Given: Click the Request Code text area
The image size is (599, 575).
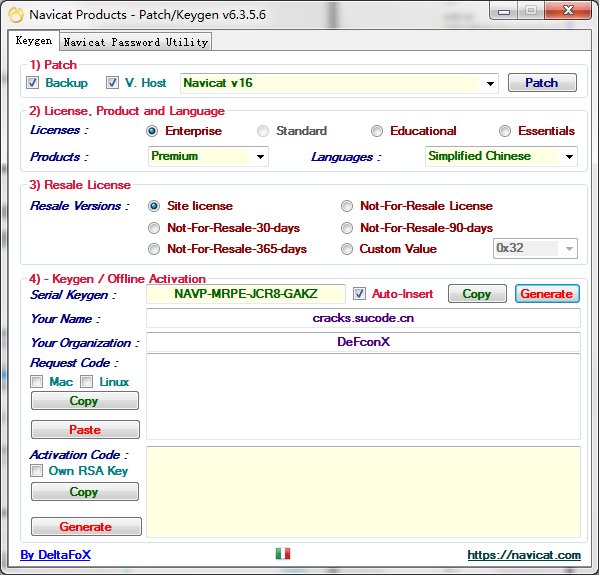Looking at the screenshot, I should tap(363, 397).
